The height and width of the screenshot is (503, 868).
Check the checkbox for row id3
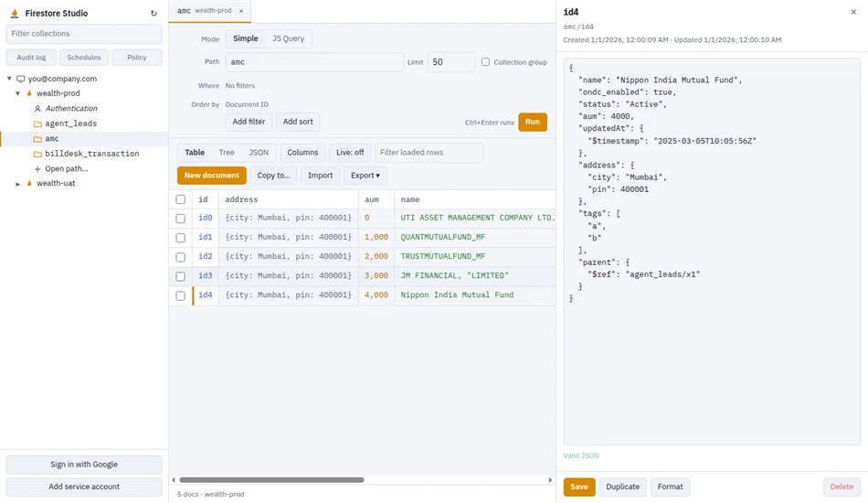181,276
